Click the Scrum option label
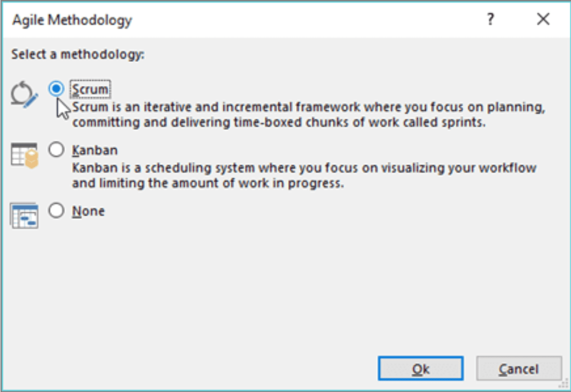This screenshot has width=571, height=392. (x=90, y=90)
